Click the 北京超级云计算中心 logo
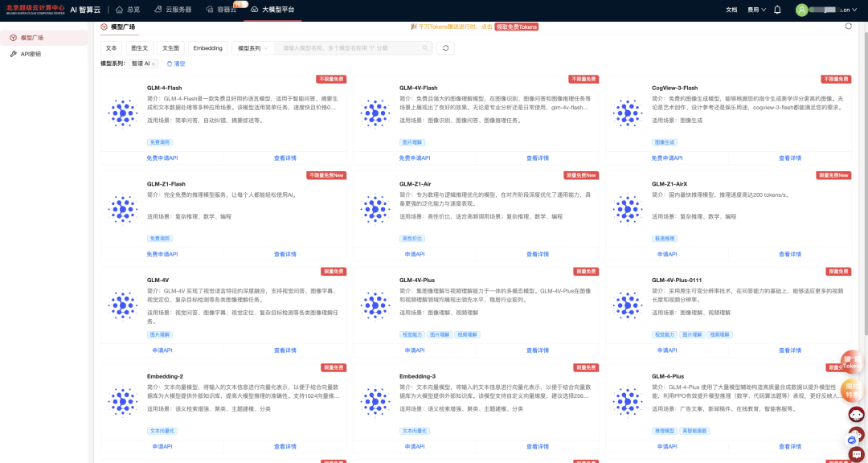Viewport: 868px width, 463px height. (x=35, y=10)
